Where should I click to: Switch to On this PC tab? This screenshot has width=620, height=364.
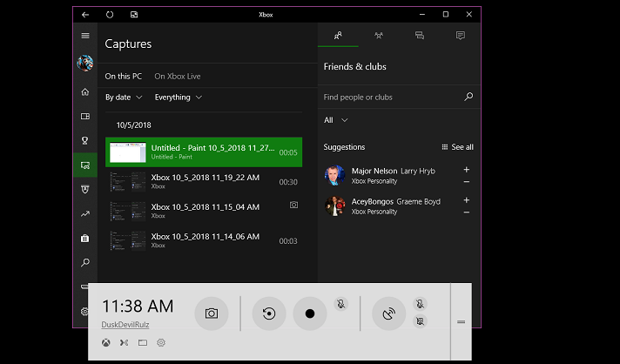click(x=124, y=77)
